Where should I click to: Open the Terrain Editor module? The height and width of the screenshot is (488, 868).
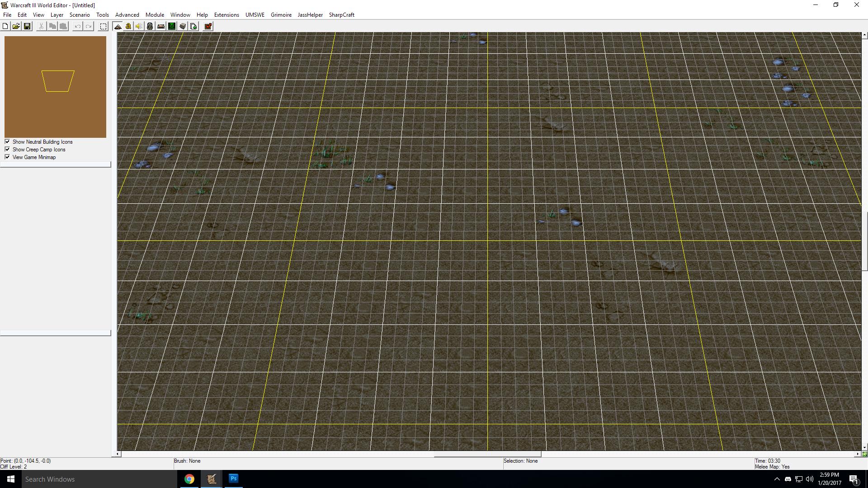point(118,26)
